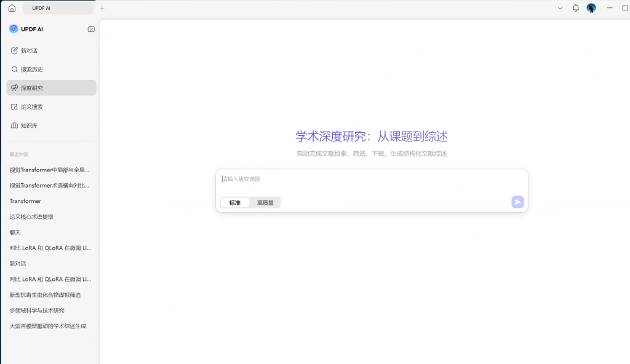Expand the title bar dropdown chevron
The image size is (630, 364).
(x=560, y=8)
